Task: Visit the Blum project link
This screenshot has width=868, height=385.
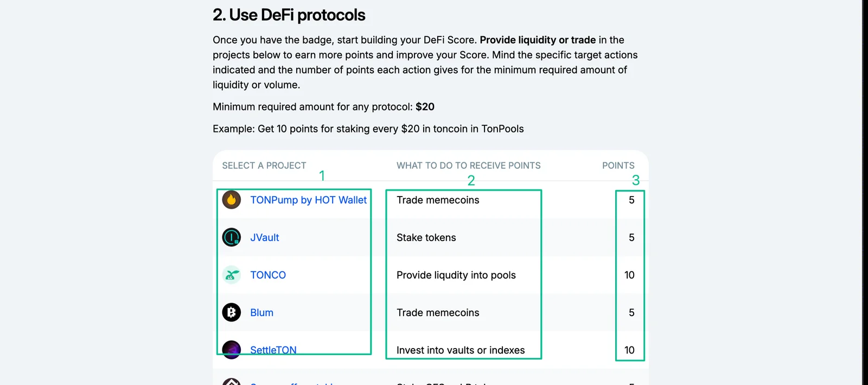Action: (261, 312)
